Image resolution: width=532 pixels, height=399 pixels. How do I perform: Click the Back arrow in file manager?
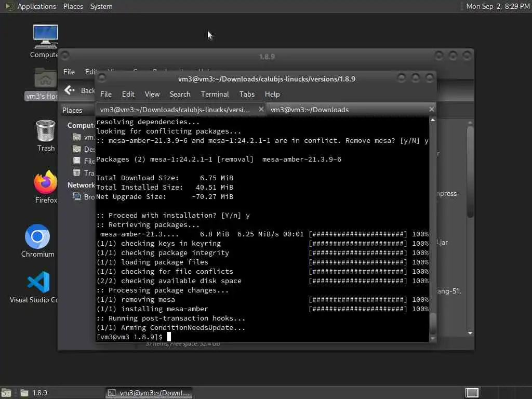click(70, 90)
